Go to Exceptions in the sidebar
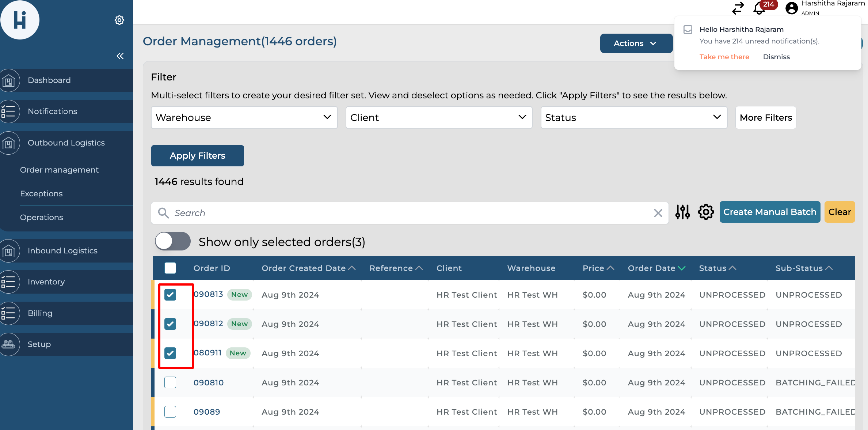 pos(41,193)
